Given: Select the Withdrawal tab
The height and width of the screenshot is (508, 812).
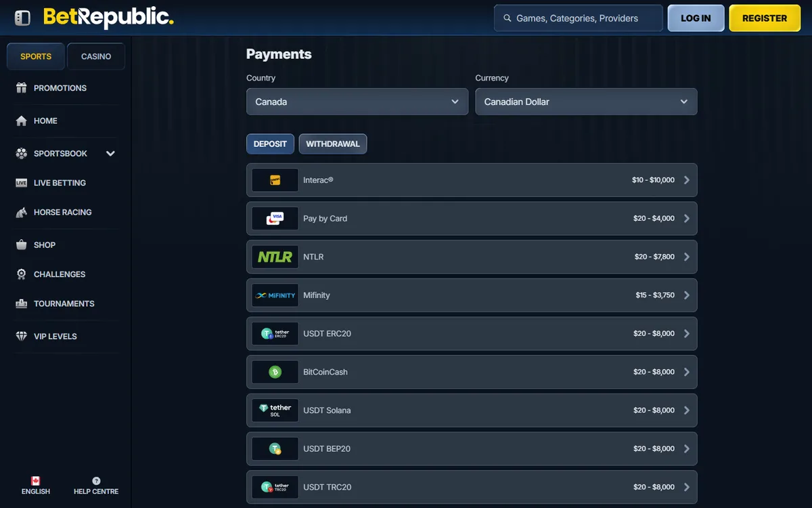Looking at the screenshot, I should tap(333, 144).
